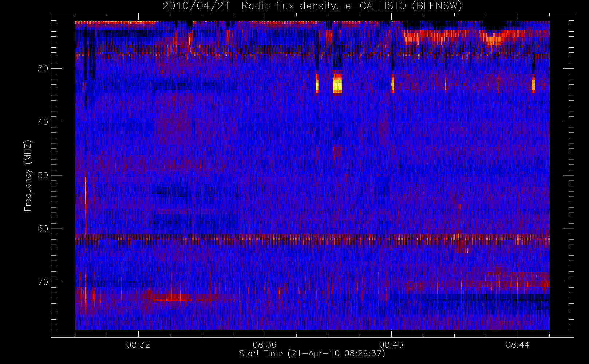This screenshot has width=589, height=364.
Task: Click the 'Start Time (21-Apr-10 08:29:37)' axis label
Action: coord(312,353)
